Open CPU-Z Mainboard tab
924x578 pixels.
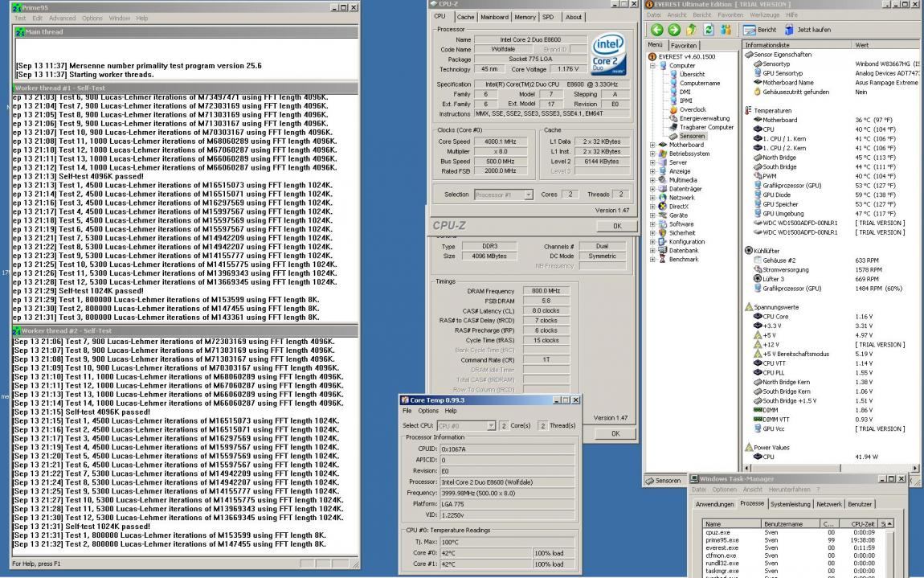pyautogui.click(x=494, y=17)
